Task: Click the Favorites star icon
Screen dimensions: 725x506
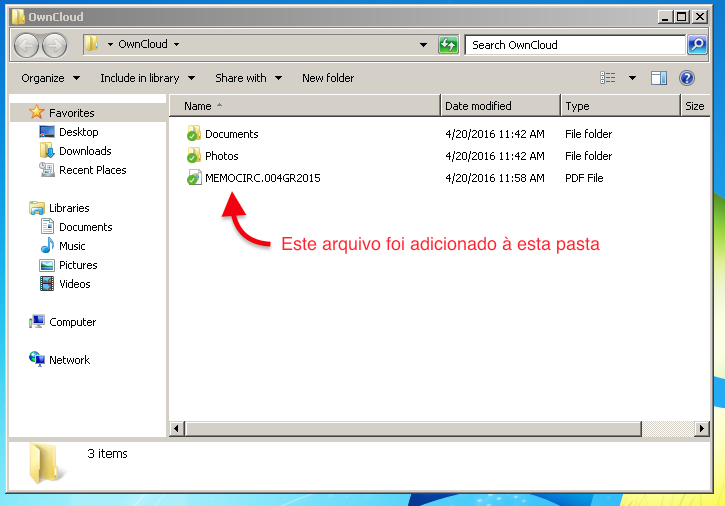Action: [x=36, y=112]
